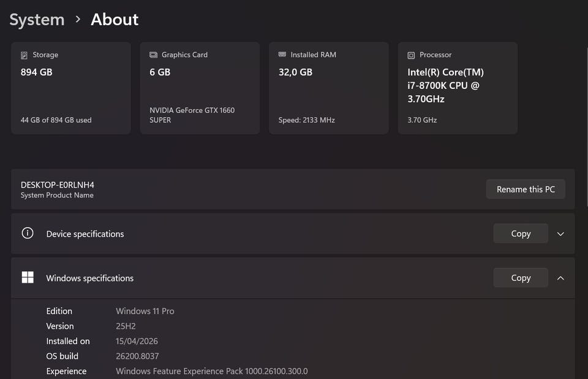The width and height of the screenshot is (588, 379).
Task: Click the Windows specifications section title
Action: 90,278
